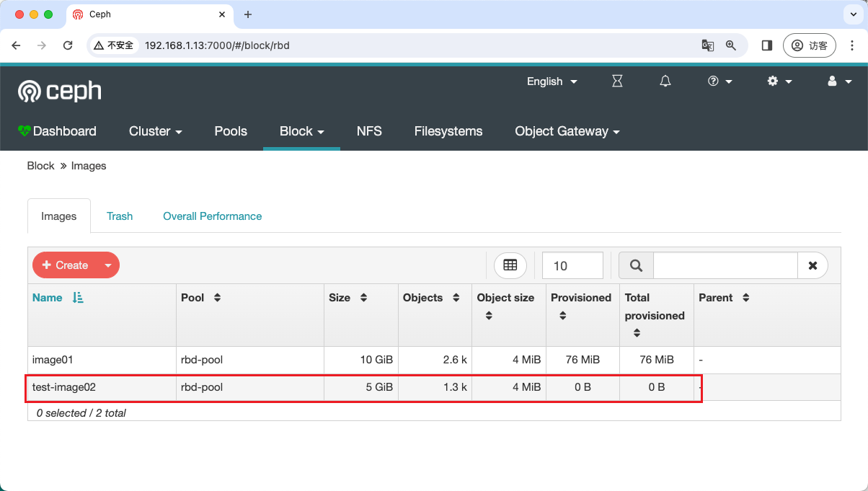Image resolution: width=868 pixels, height=491 pixels.
Task: Select the image01 row name
Action: click(x=53, y=360)
